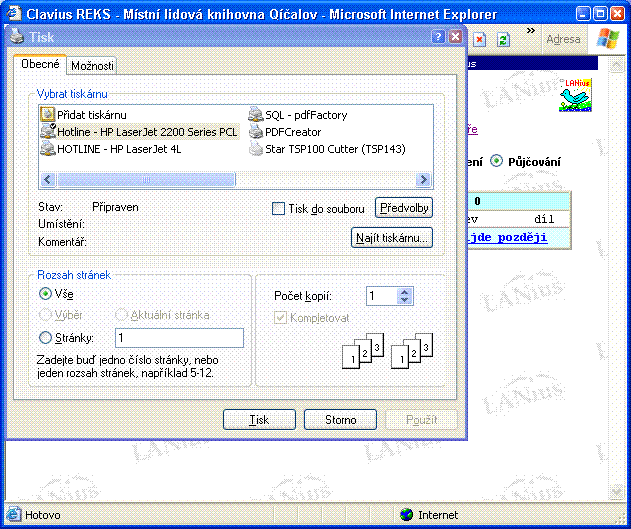This screenshot has width=631, height=529.
Task: Click the Hotovo status text
Action: [x=43, y=515]
